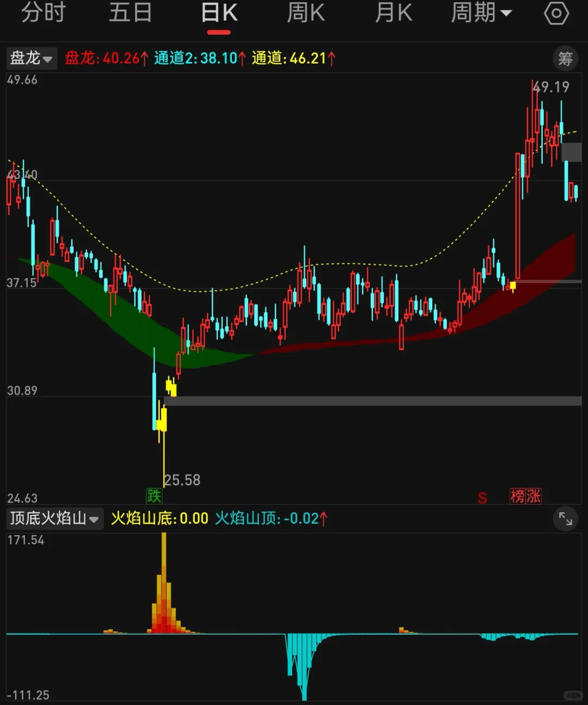Open the 盘龙 indicator dropdown
Screen dimensions: 588x705
tap(32, 58)
